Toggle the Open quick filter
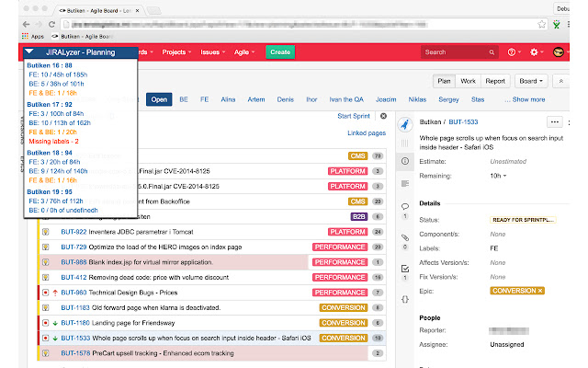 159,99
